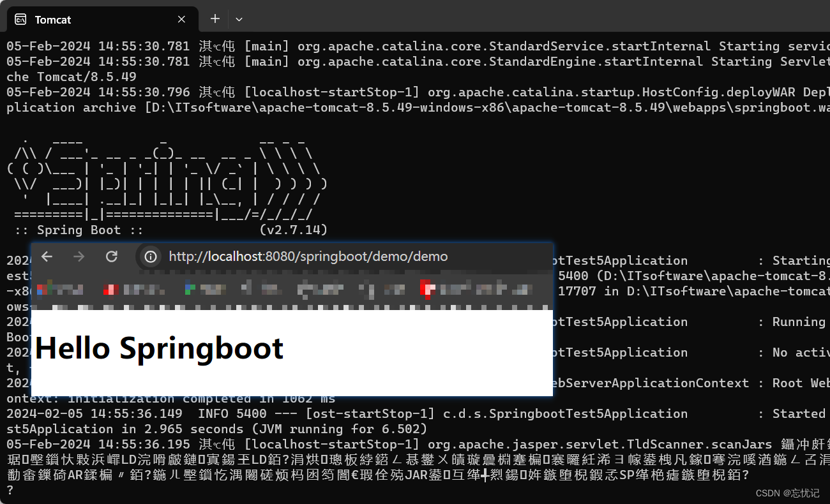830x504 pixels.
Task: Reload the browser page
Action: pyautogui.click(x=112, y=256)
